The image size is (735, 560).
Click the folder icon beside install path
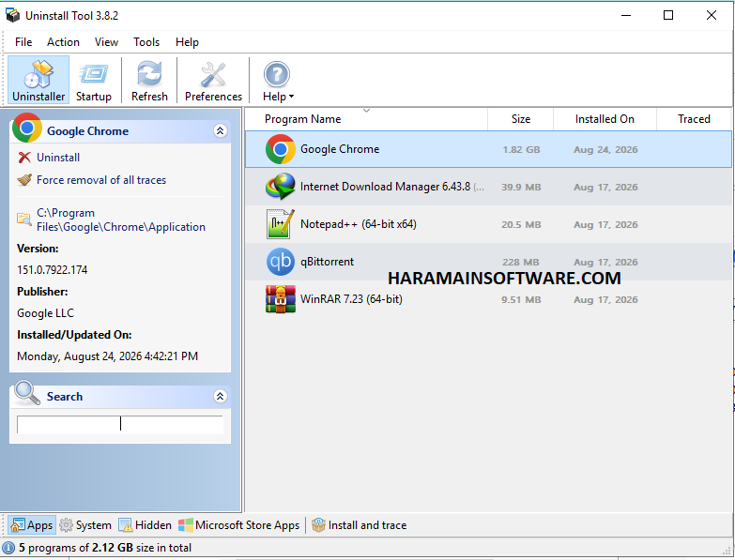[23, 219]
